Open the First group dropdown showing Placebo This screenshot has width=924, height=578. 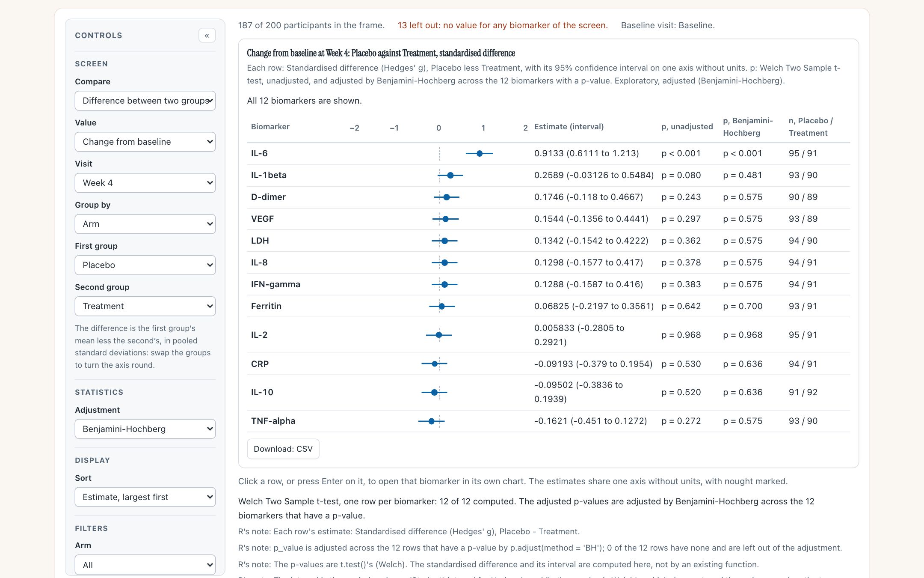click(x=145, y=265)
